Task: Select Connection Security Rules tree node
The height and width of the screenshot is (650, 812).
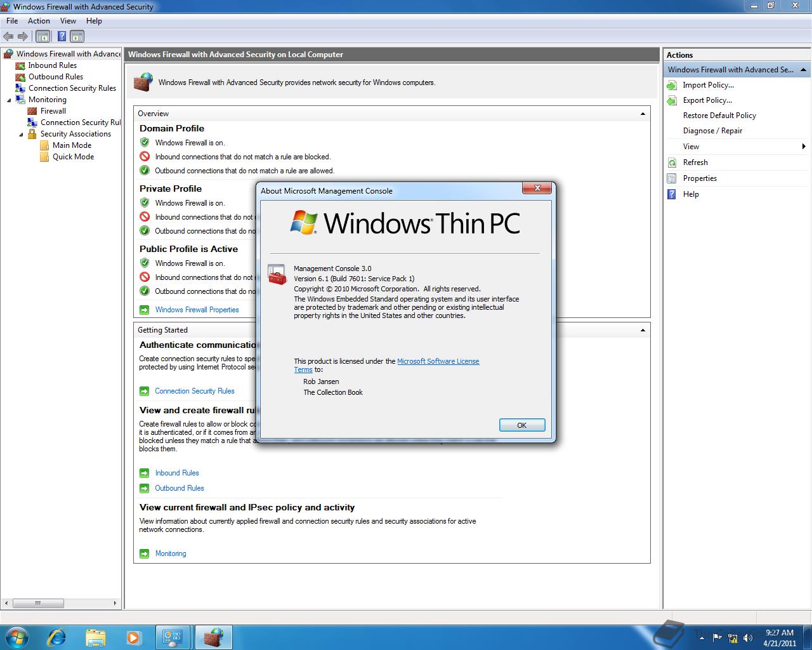Action: tap(72, 88)
